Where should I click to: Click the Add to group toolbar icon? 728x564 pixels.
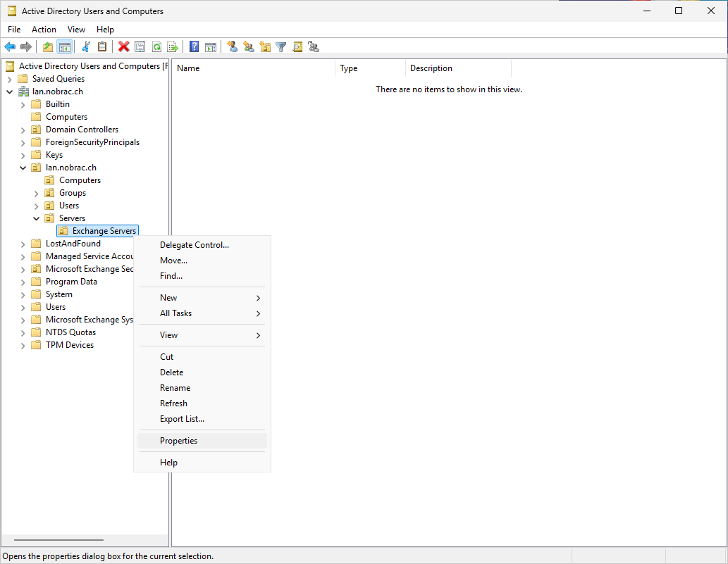click(x=314, y=47)
